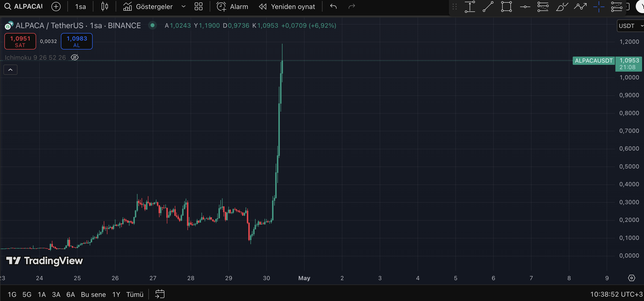Click the 1,2000 price axis label
Viewport: 644px width, 301px height.
[629, 42]
